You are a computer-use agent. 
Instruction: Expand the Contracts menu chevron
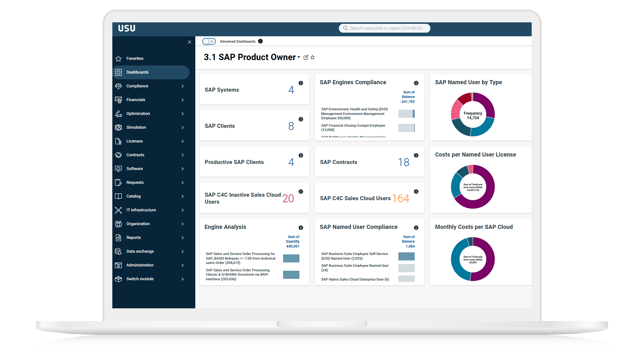[182, 155]
